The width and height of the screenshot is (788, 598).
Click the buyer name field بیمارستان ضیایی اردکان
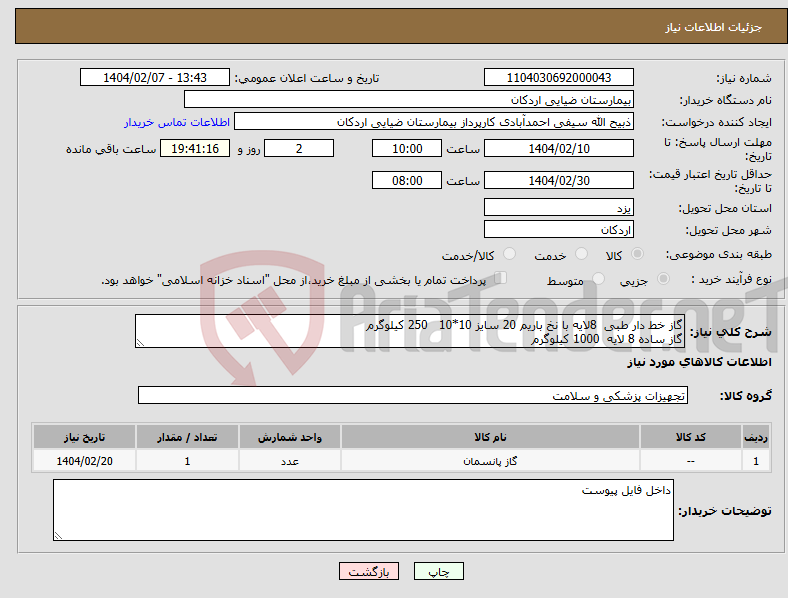click(409, 99)
